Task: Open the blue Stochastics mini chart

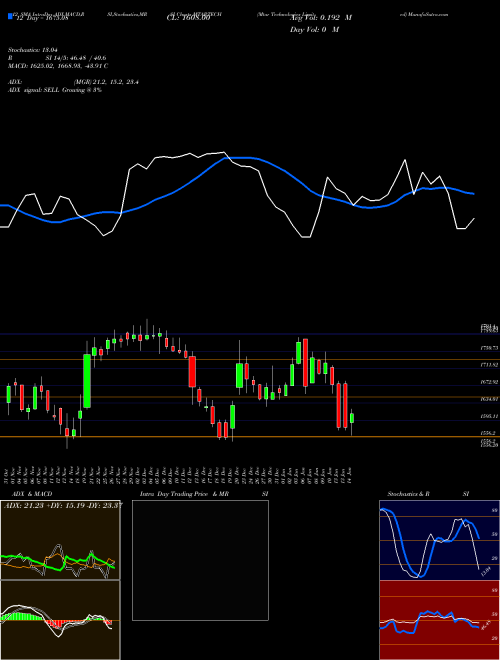Action: [x=439, y=540]
